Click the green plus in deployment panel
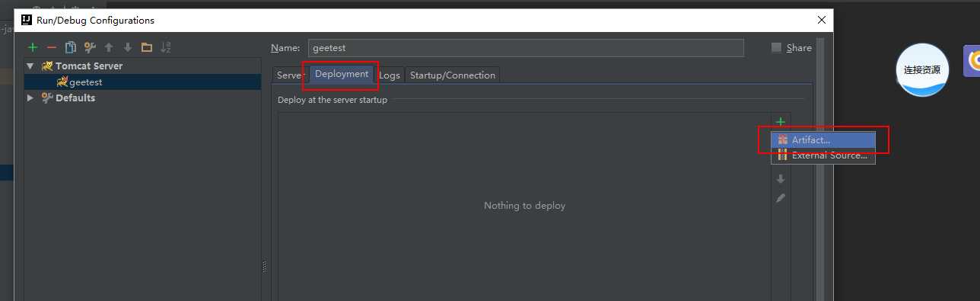Screen dimensions: 980x301 (780, 122)
